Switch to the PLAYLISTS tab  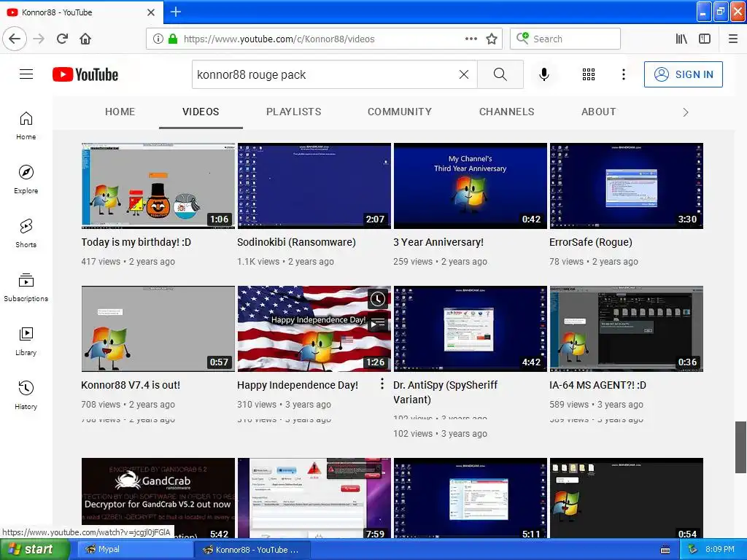(x=293, y=112)
